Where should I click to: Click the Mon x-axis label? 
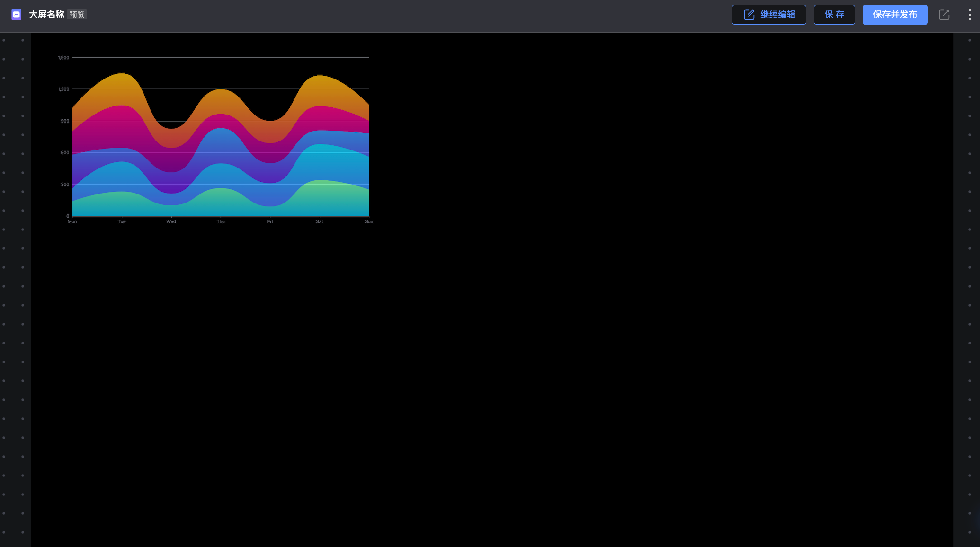coord(72,221)
